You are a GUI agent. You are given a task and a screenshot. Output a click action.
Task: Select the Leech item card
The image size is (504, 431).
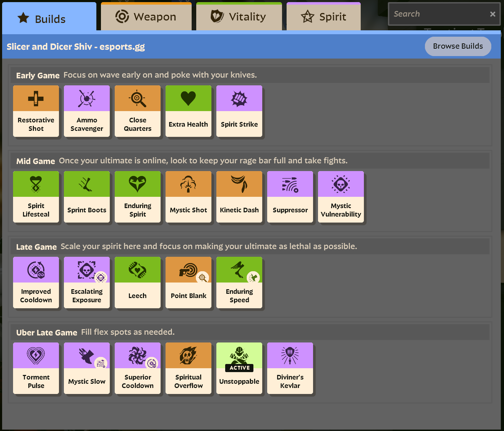(x=138, y=283)
